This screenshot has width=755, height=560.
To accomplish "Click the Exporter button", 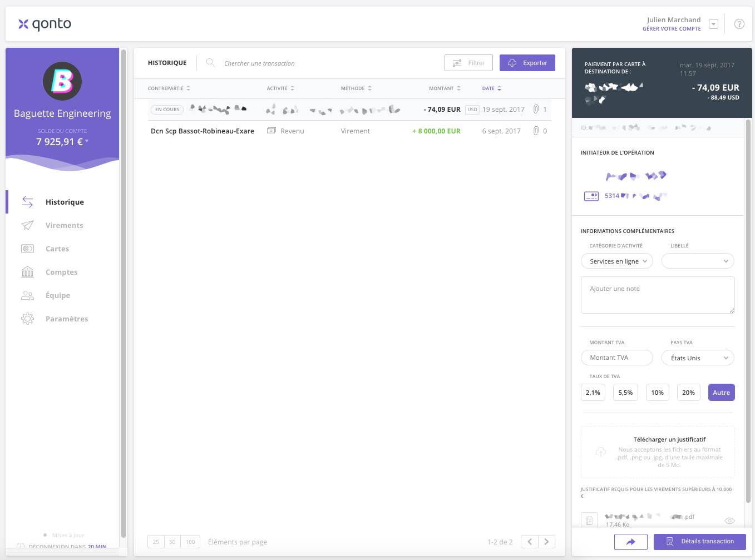I will coord(527,63).
